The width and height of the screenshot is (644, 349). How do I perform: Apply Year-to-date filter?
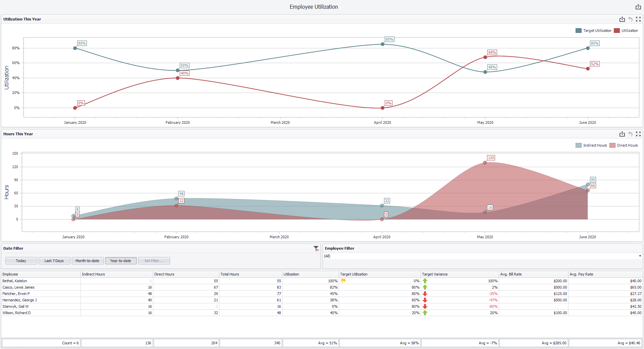pos(121,261)
